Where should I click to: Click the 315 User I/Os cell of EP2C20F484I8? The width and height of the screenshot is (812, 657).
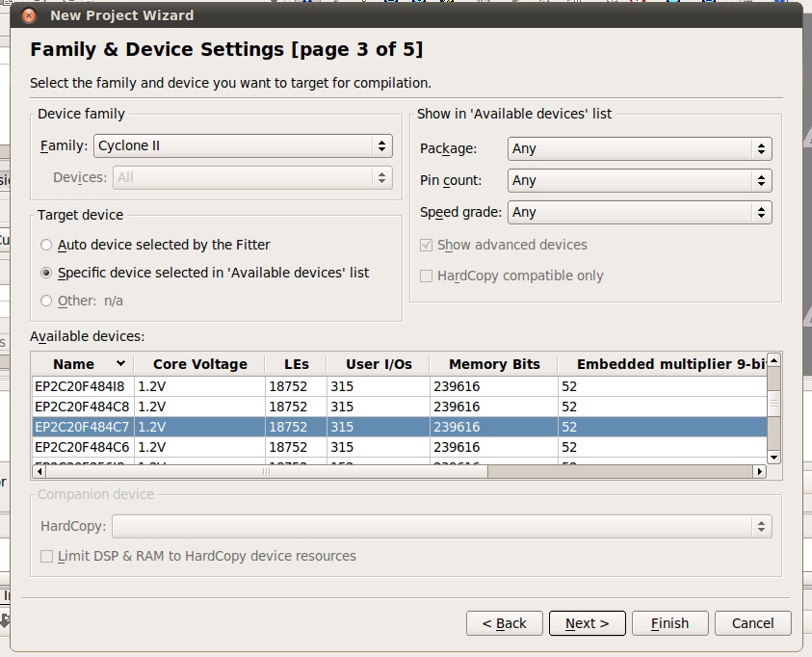click(x=378, y=386)
